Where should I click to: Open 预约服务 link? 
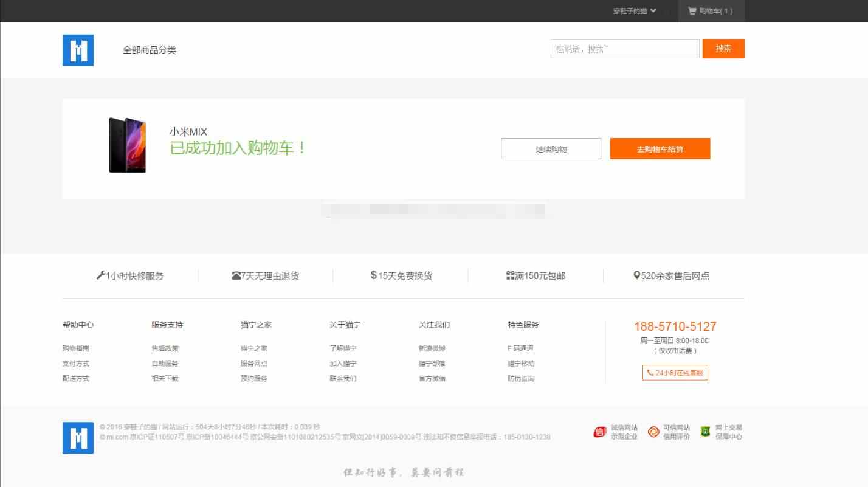(254, 378)
